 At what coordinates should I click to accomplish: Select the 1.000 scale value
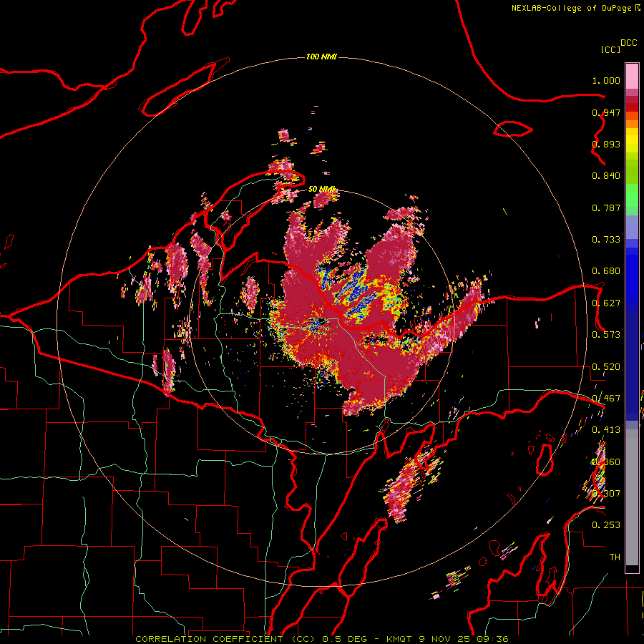[606, 80]
